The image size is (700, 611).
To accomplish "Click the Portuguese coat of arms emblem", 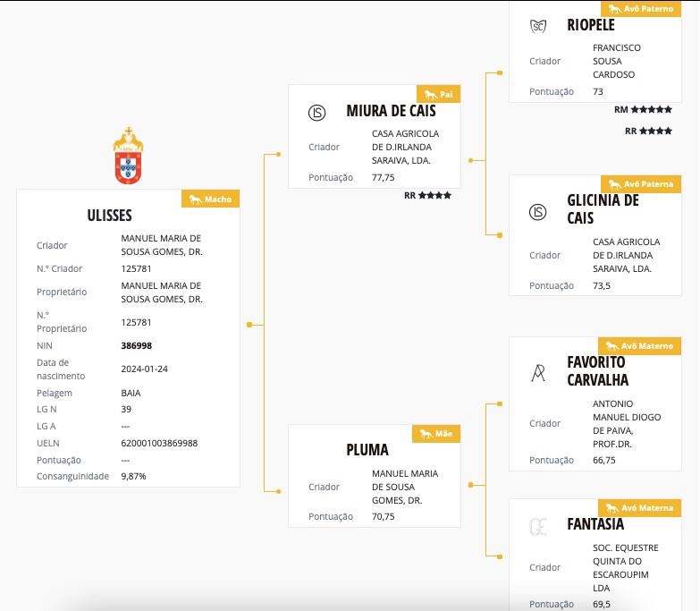I will coord(128,156).
